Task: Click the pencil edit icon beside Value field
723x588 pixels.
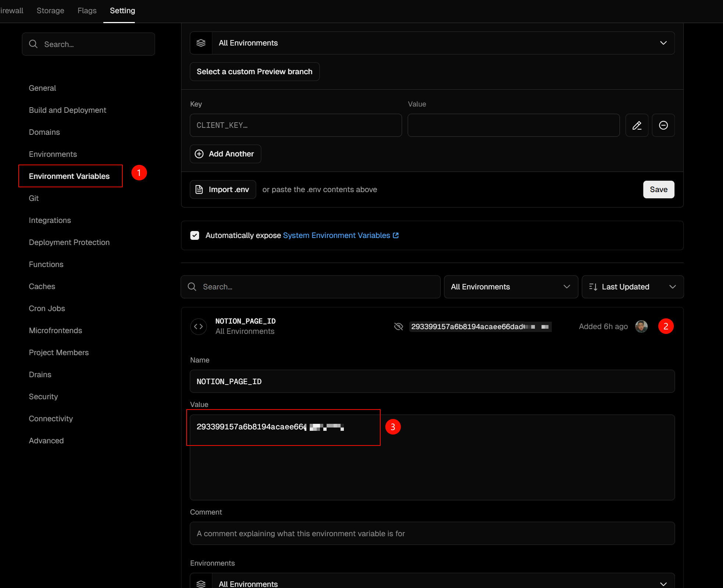Action: click(x=637, y=125)
